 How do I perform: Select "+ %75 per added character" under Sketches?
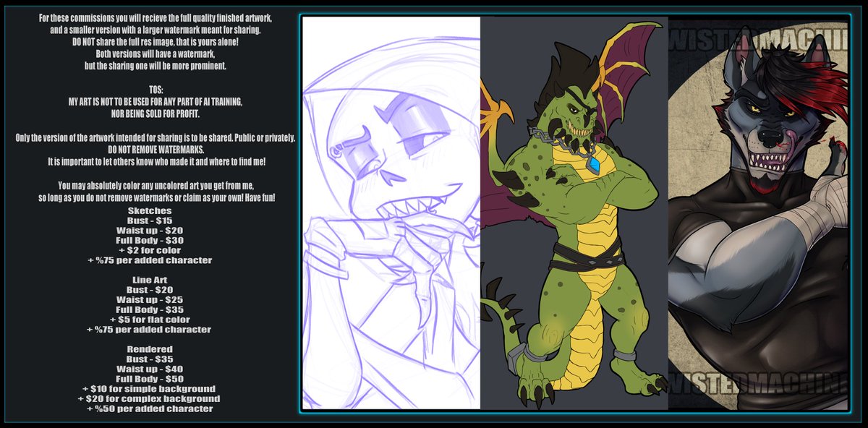coord(151,260)
